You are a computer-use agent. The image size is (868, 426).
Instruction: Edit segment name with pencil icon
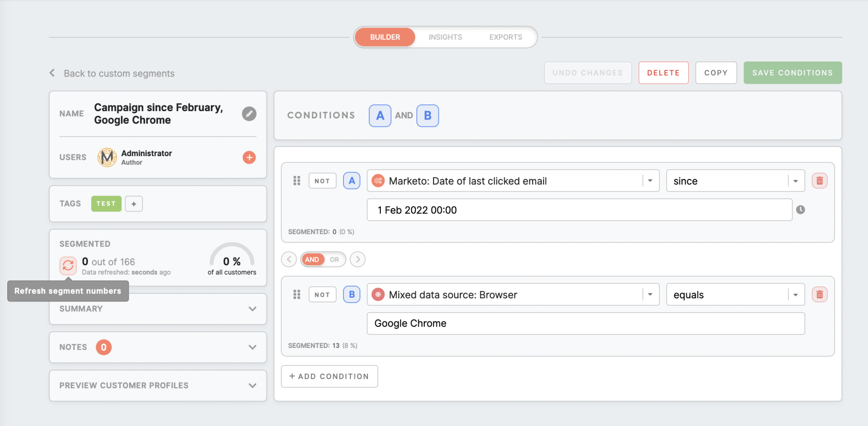pyautogui.click(x=249, y=114)
